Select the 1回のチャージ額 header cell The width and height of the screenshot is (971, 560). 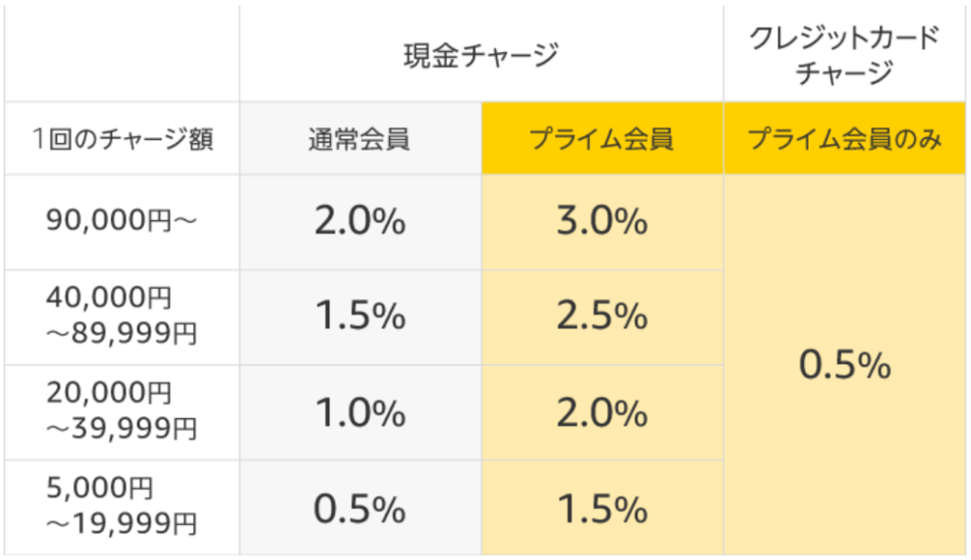121,139
